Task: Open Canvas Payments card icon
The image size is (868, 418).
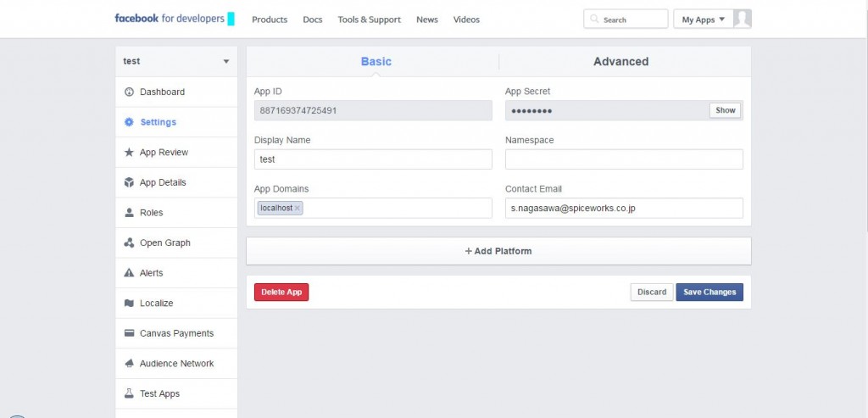Action: tap(129, 333)
